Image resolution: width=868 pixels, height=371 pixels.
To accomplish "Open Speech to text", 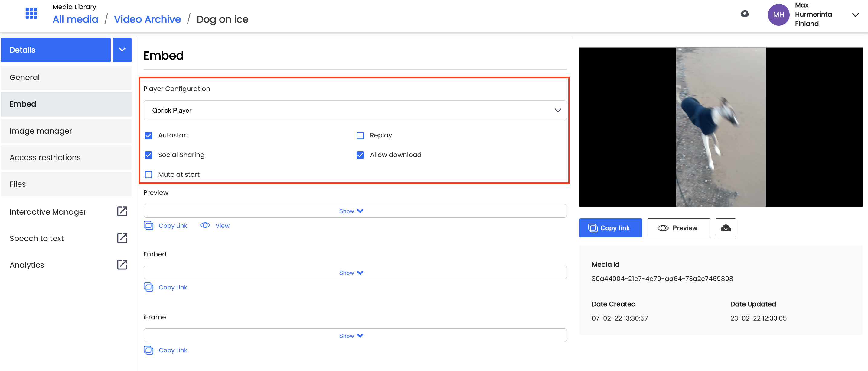I will [x=36, y=238].
